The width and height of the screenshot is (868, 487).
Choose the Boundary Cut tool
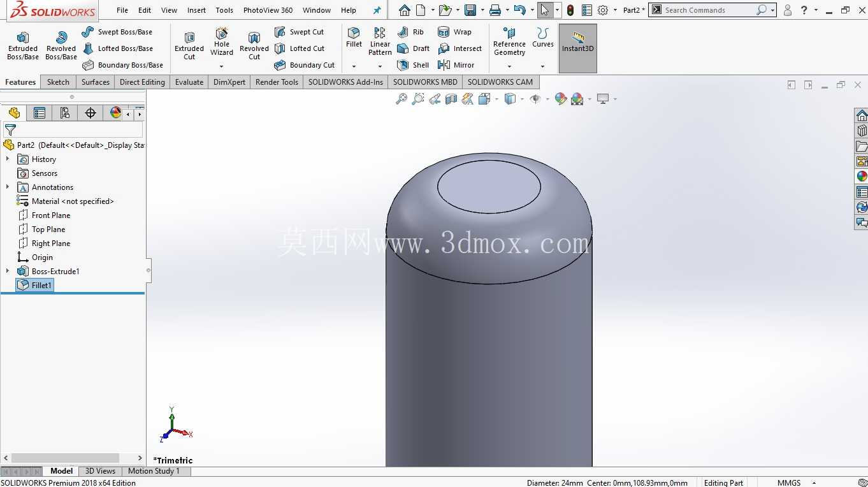coord(305,65)
